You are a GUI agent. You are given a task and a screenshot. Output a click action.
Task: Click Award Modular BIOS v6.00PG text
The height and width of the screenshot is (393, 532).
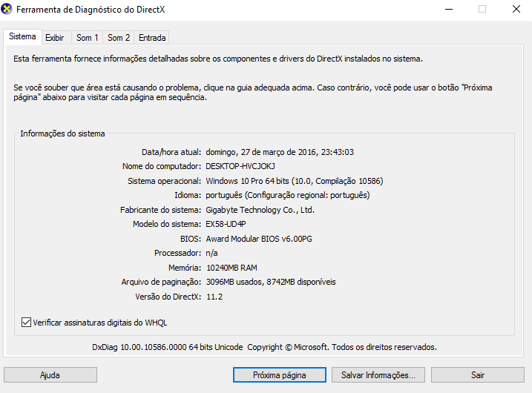pos(259,239)
